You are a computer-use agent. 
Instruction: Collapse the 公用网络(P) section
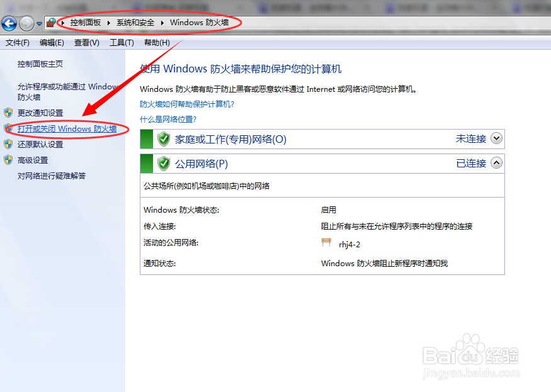click(x=497, y=163)
